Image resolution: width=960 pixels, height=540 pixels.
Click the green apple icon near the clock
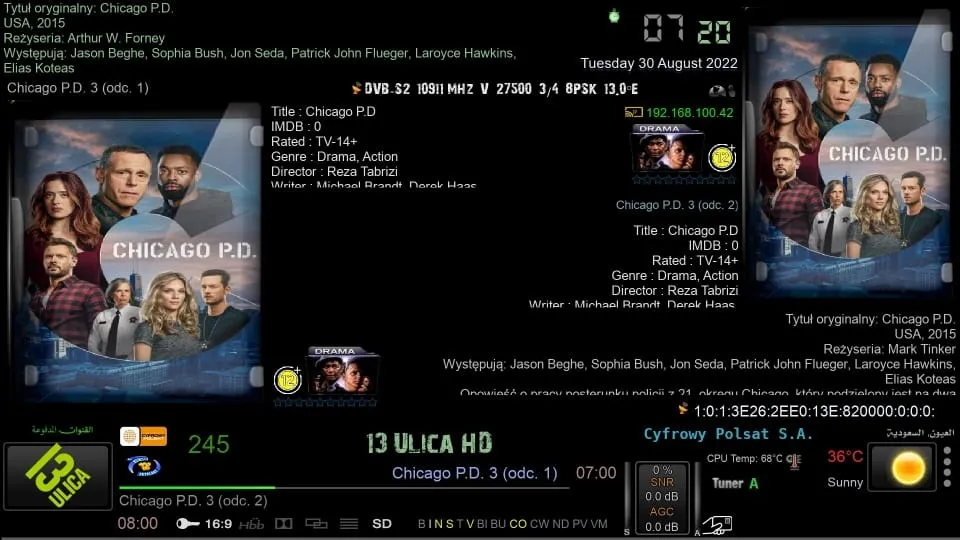tap(614, 16)
